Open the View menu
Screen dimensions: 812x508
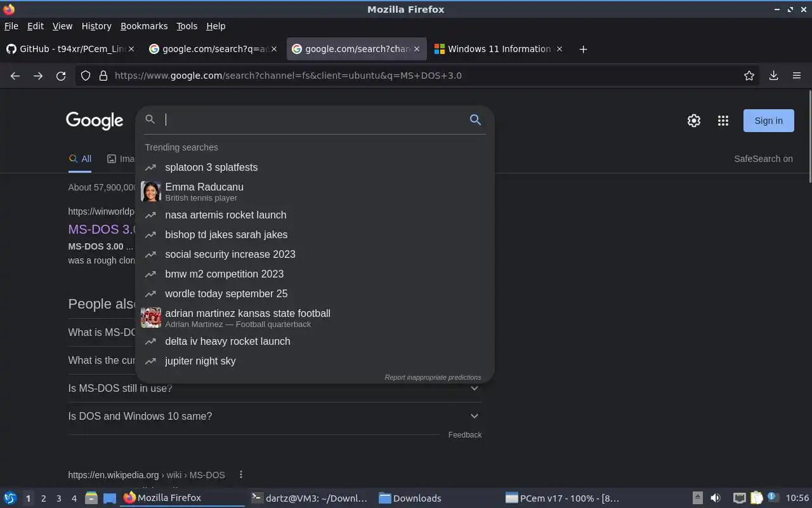click(62, 26)
